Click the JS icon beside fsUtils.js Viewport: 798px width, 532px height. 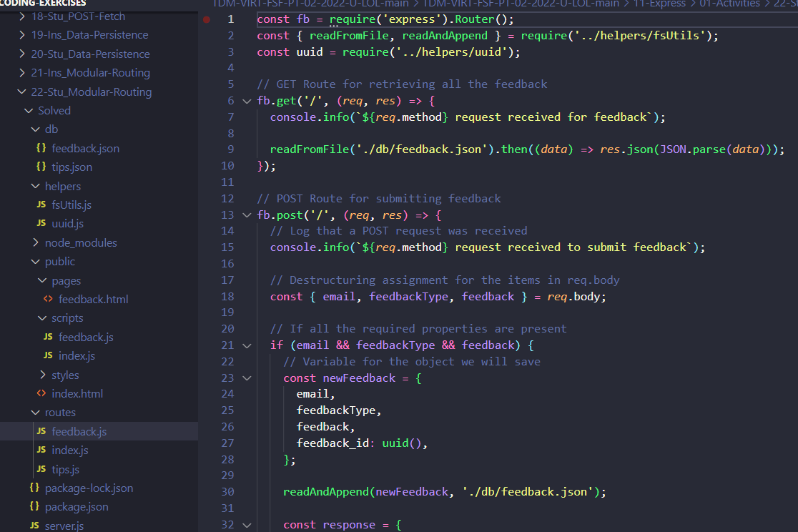click(x=41, y=205)
